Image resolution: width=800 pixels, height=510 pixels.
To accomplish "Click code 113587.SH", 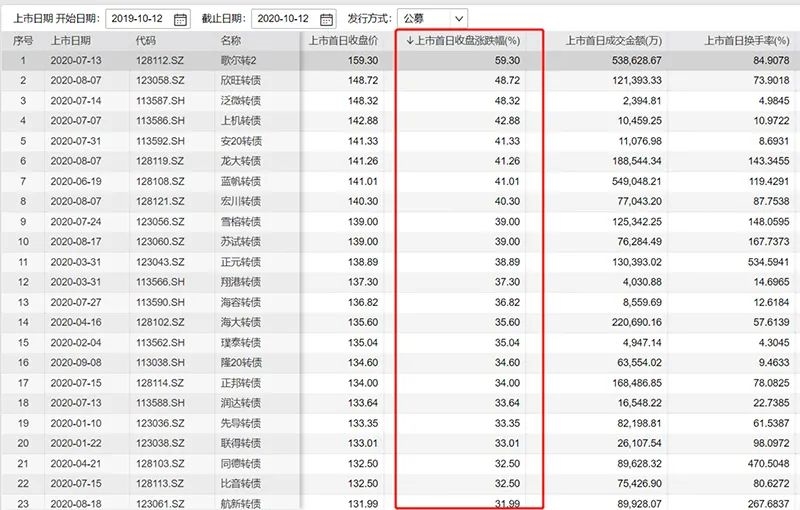I will click(160, 100).
